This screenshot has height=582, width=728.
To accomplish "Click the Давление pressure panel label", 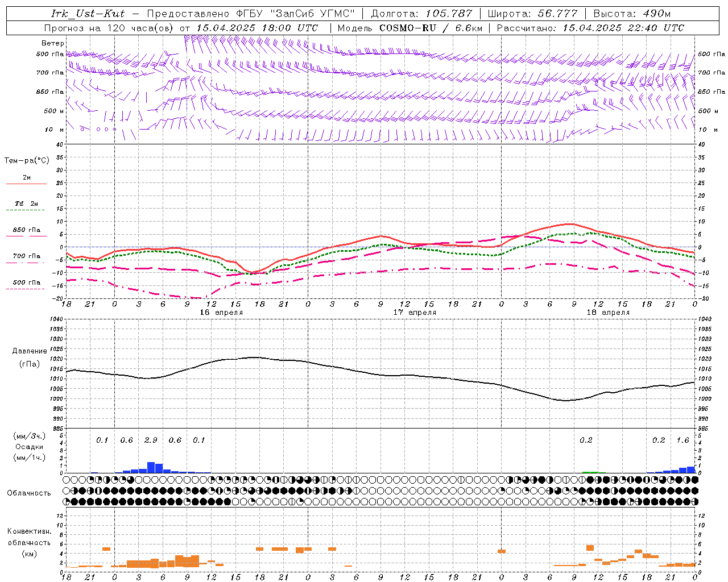I will point(30,351).
